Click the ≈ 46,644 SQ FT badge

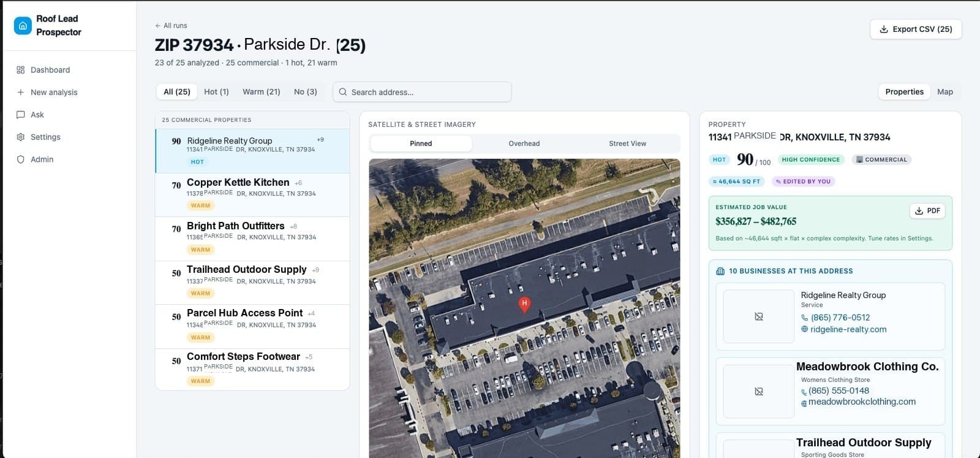pos(736,181)
